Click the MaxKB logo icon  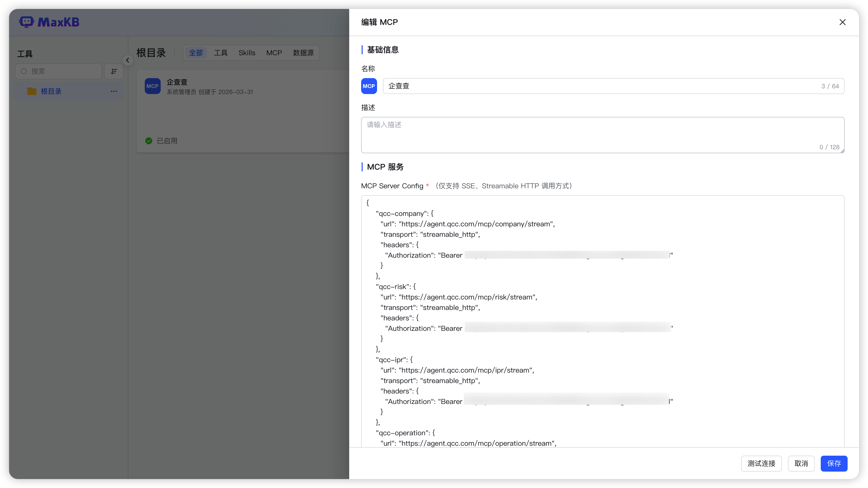(x=26, y=22)
